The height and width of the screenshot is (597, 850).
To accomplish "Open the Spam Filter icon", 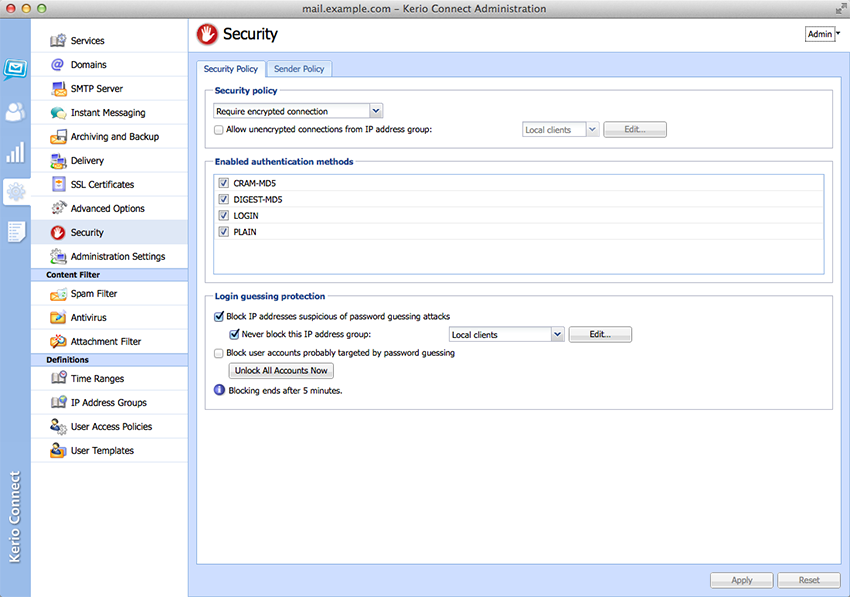I will tap(58, 294).
